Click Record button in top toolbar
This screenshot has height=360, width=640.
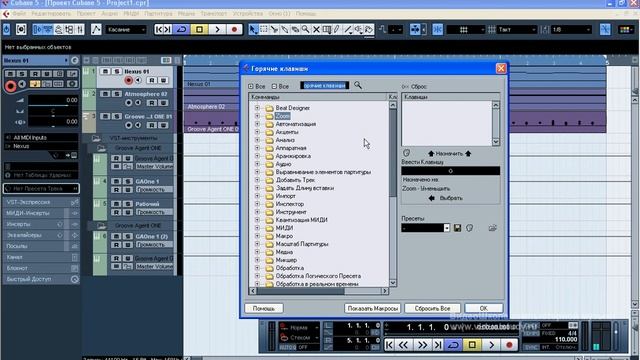(x=234, y=29)
